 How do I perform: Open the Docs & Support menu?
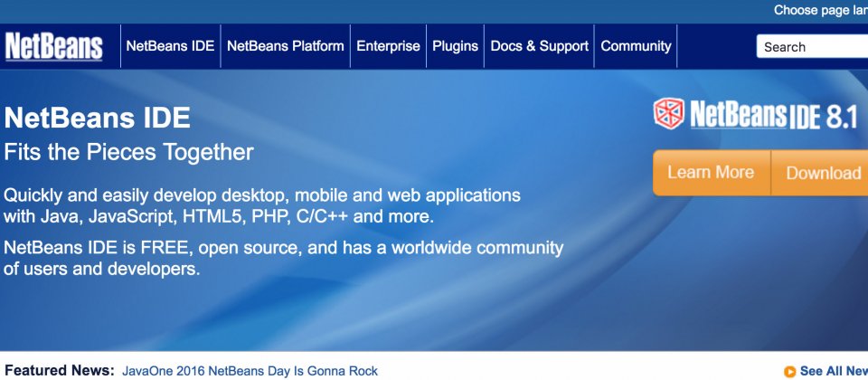point(539,46)
